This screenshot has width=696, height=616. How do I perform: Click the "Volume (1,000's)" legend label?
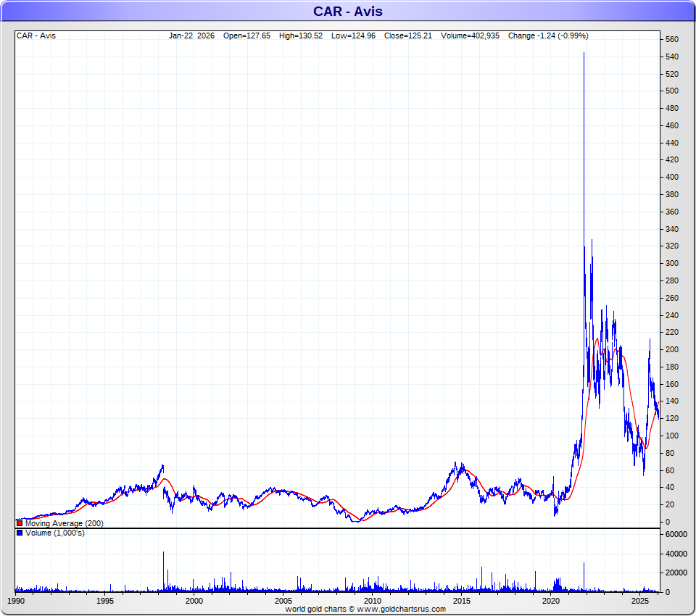(55, 533)
